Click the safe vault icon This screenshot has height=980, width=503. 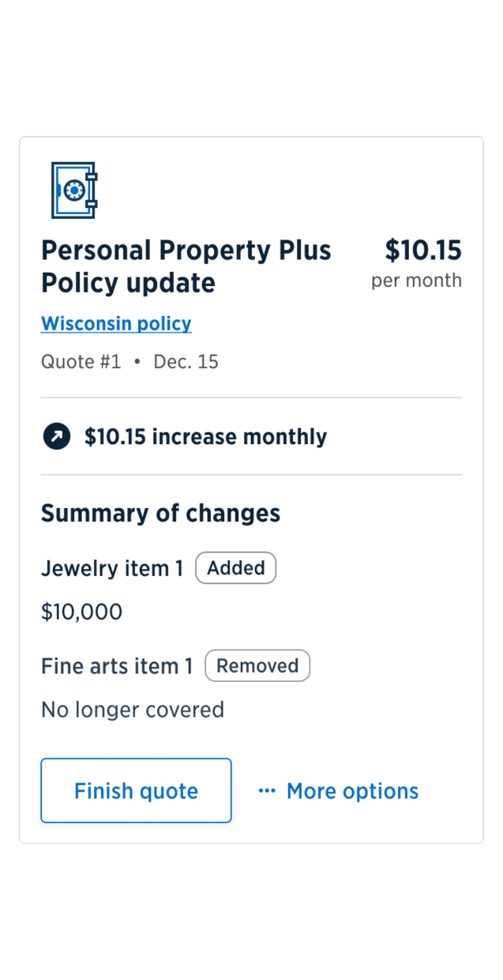tap(73, 190)
